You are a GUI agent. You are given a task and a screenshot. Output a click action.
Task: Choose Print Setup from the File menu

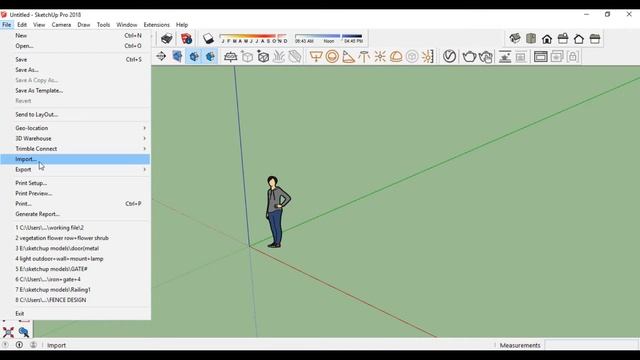tap(75, 183)
